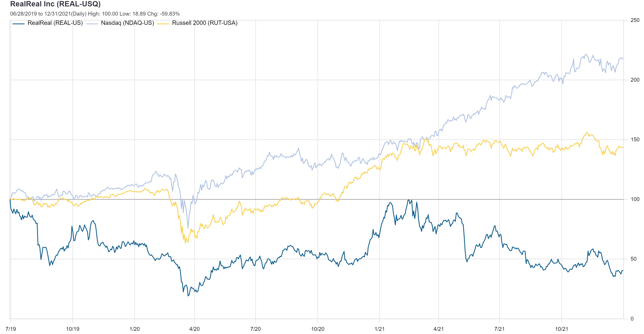This screenshot has width=644, height=334.
Task: Select the Nasdaq (NDAQ-US) legend label
Action: coord(127,23)
